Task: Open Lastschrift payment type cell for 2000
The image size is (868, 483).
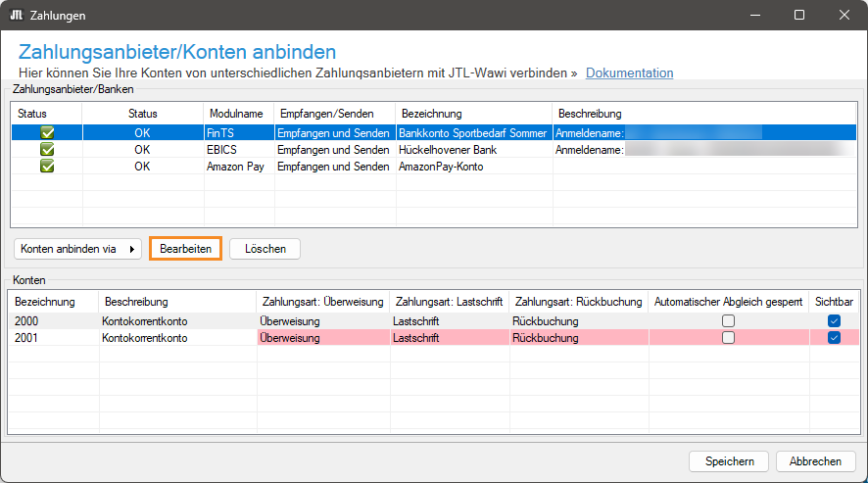Action: [x=448, y=321]
